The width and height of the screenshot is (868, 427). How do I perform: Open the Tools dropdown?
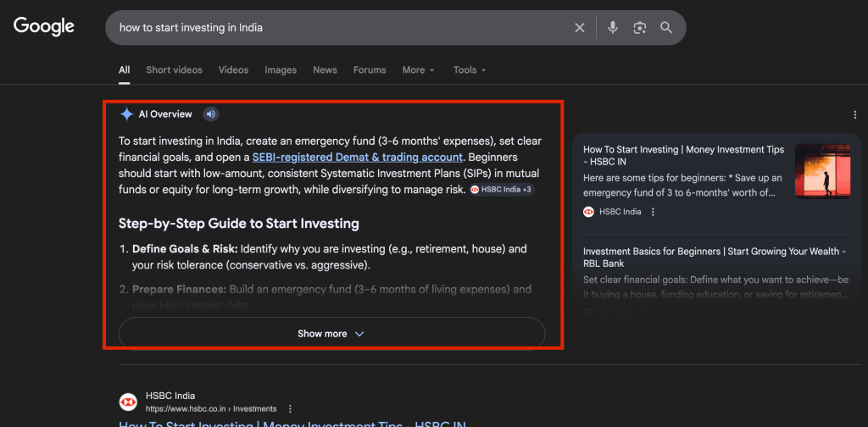(470, 70)
